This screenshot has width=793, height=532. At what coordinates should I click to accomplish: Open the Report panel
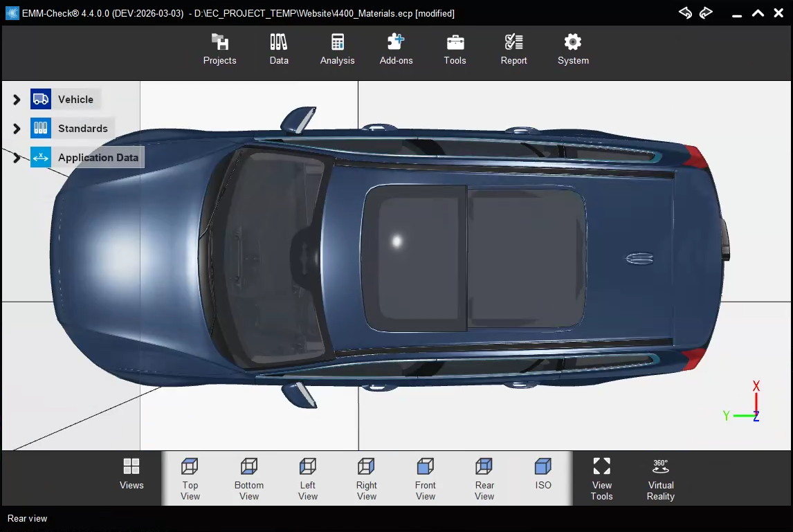(x=513, y=48)
